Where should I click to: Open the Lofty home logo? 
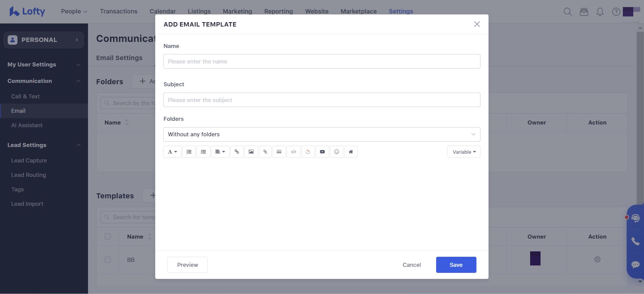27,11
